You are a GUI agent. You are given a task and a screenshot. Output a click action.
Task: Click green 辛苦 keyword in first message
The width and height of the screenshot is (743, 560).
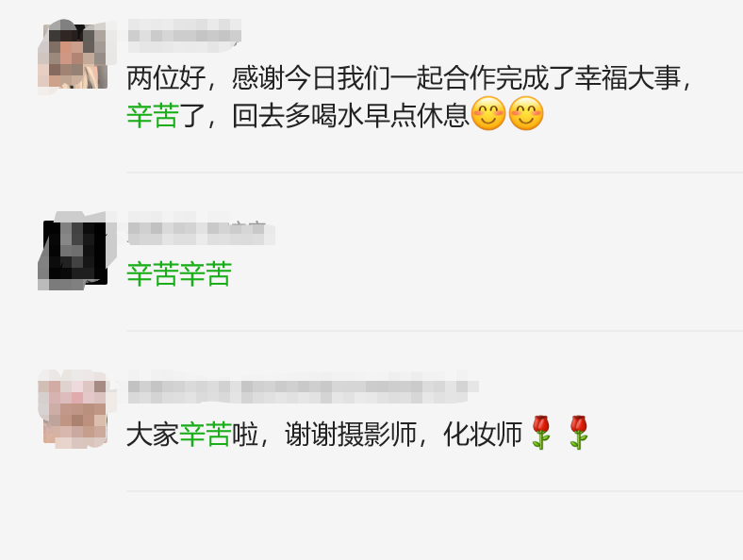tap(153, 115)
